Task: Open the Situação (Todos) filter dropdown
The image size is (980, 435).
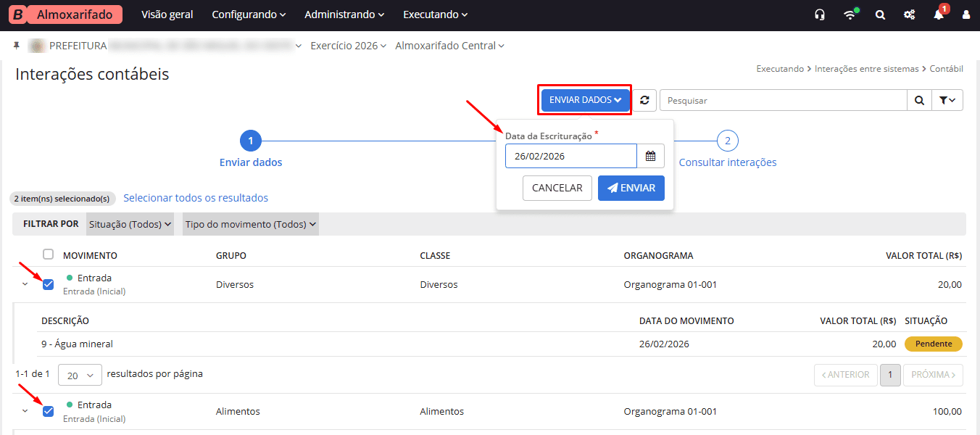Action: click(130, 224)
